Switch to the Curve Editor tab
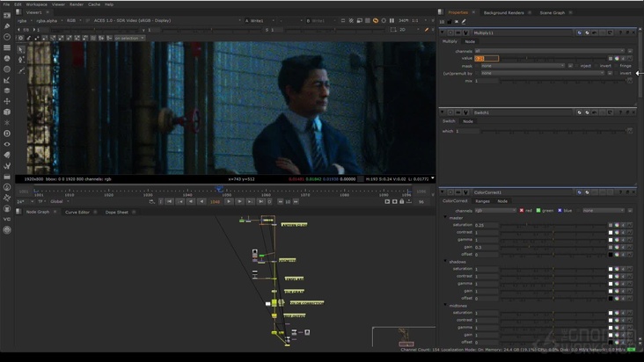Image resolution: width=644 pixels, height=362 pixels. tap(77, 212)
